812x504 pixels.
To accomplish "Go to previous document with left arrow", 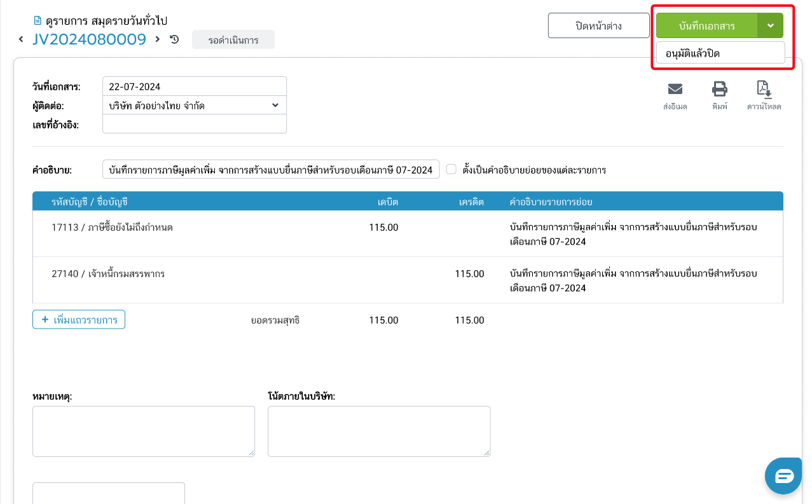I will coord(22,39).
